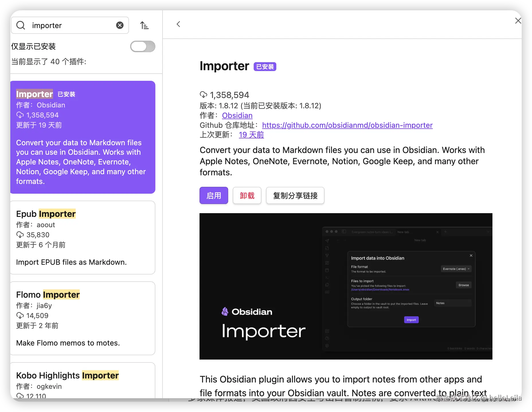This screenshot has width=532, height=412.
Task: Open the Obsidian author link
Action: (x=237, y=115)
